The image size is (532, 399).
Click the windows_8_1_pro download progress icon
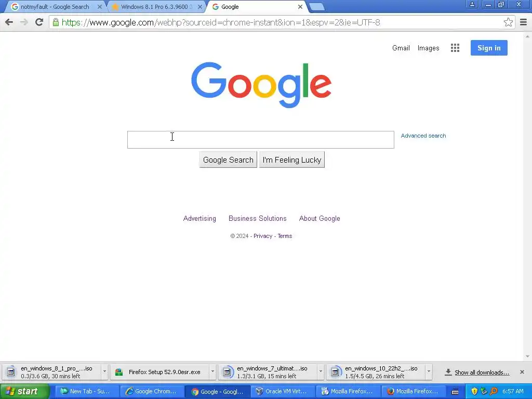pos(11,372)
